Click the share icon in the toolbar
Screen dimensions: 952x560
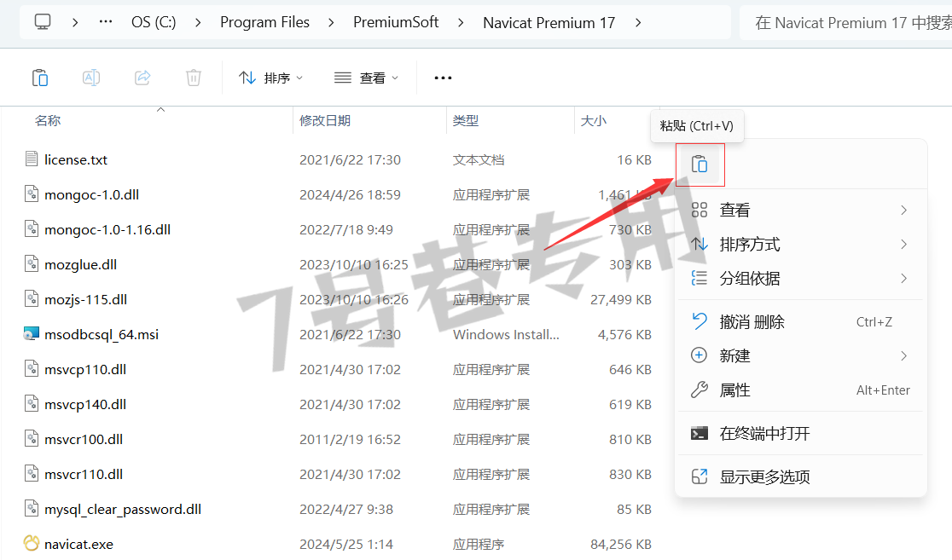coord(142,78)
